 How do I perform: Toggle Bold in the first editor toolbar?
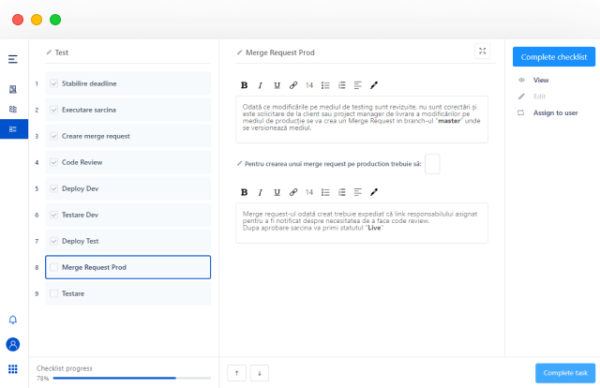(x=244, y=85)
